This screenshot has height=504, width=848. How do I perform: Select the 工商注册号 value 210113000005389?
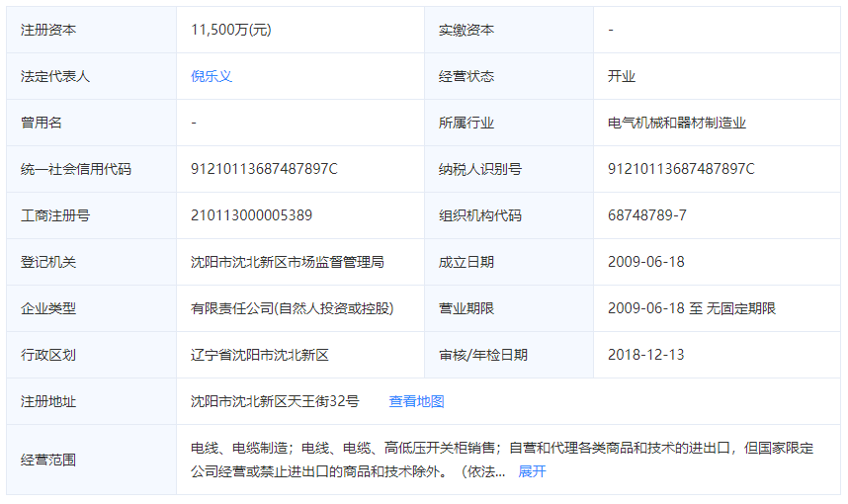251,215
